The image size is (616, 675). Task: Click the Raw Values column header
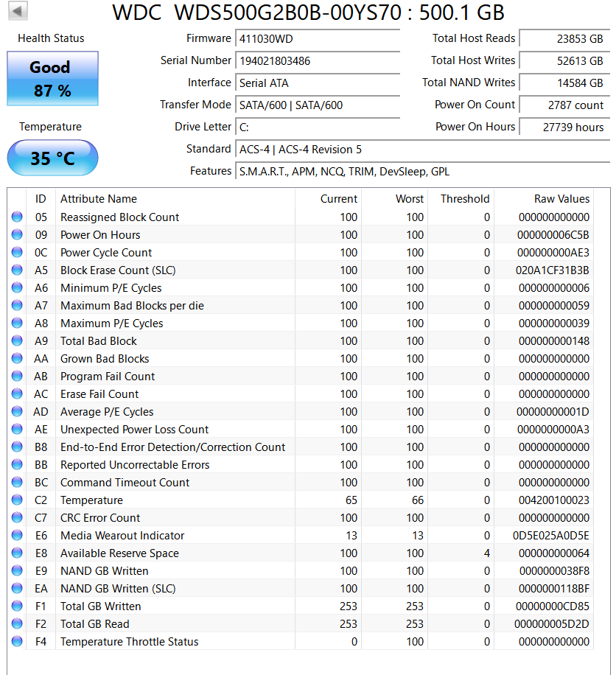click(544, 199)
